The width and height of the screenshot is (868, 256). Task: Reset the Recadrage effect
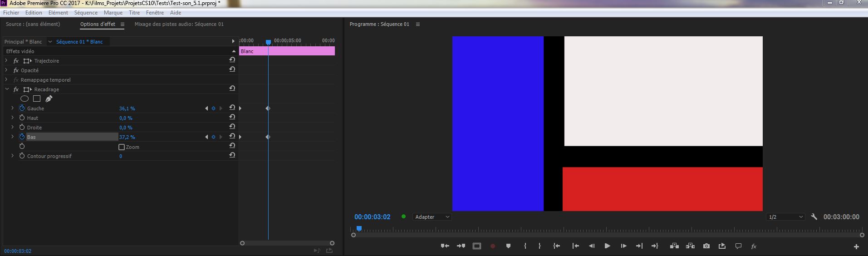232,89
